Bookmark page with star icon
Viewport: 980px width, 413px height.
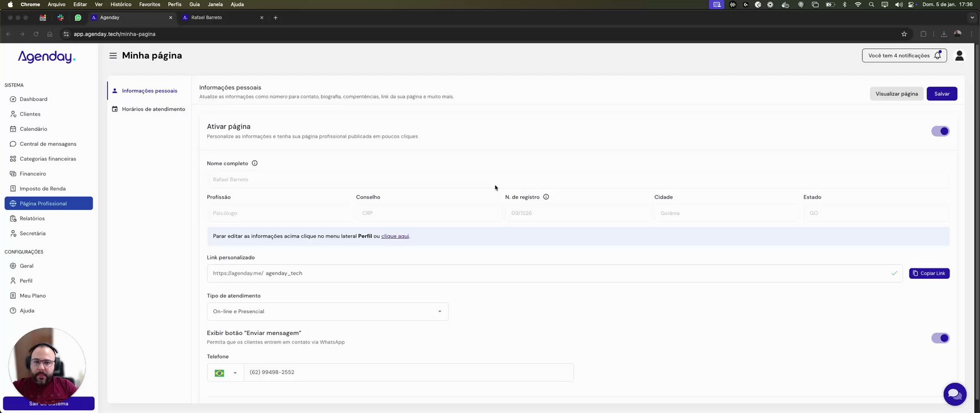tap(904, 34)
